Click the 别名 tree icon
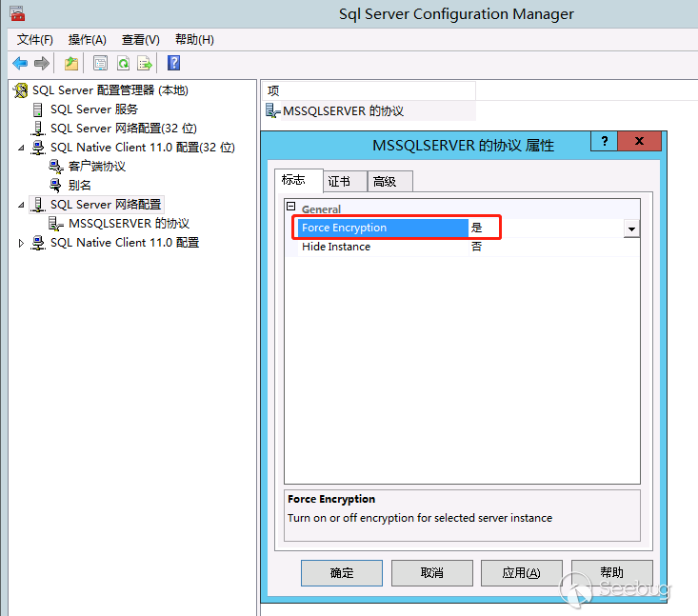The width and height of the screenshot is (698, 616). pyautogui.click(x=55, y=185)
